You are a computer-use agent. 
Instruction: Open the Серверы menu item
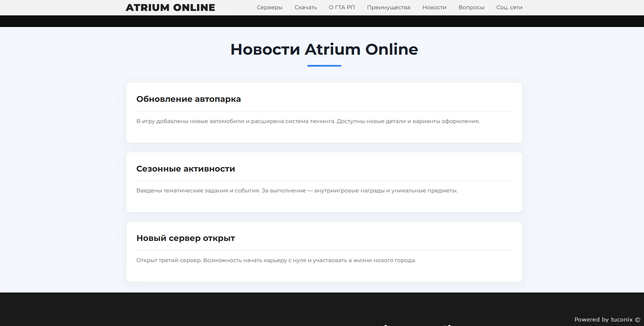[x=269, y=8]
